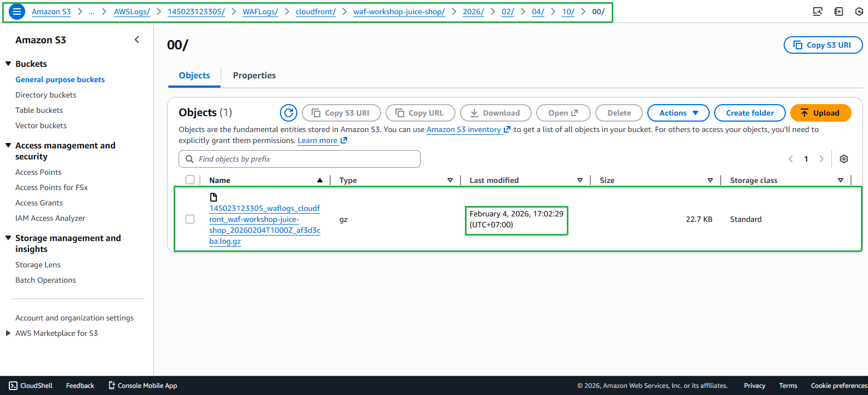868x395 pixels.
Task: Go to 2026/ breadcrumb
Action: click(473, 12)
